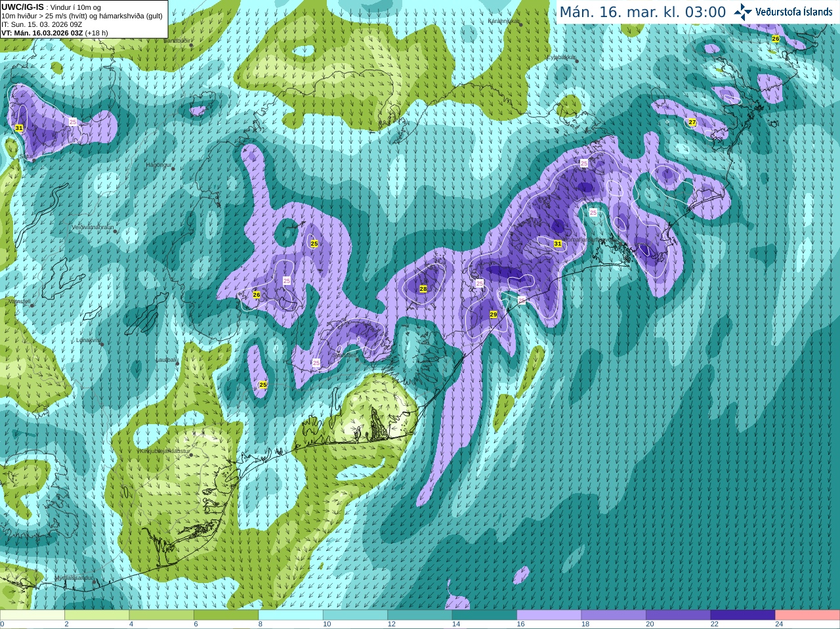Click the yellow 31 gust marker near Setur

pos(19,128)
